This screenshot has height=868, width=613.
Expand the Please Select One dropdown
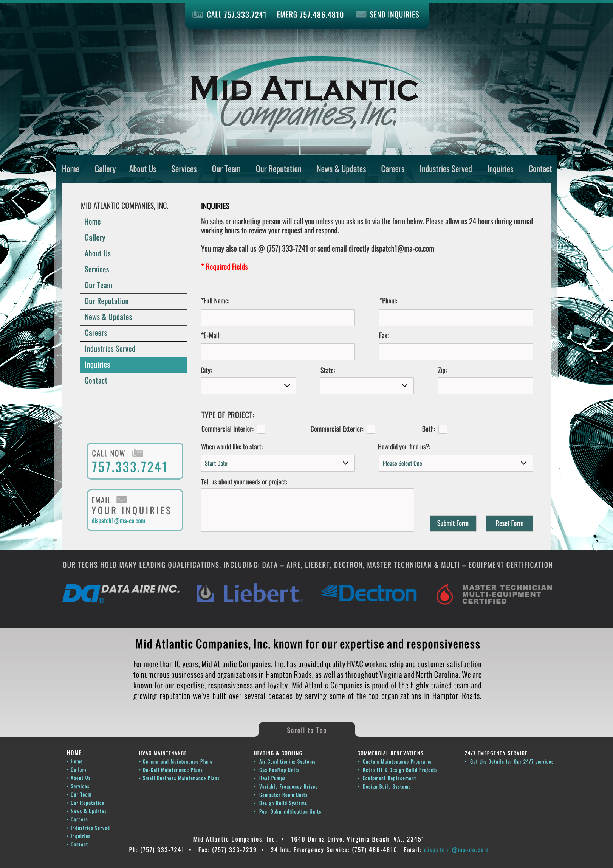[x=456, y=463]
